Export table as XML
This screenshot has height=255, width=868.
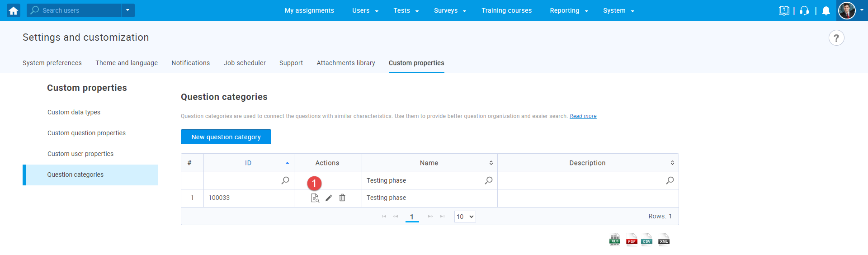tap(664, 239)
